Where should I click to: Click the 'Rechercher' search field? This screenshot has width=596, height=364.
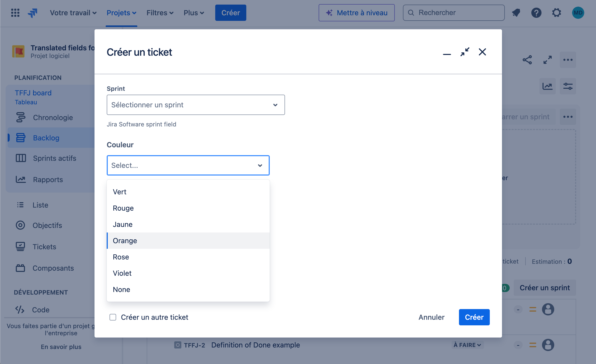coord(453,13)
